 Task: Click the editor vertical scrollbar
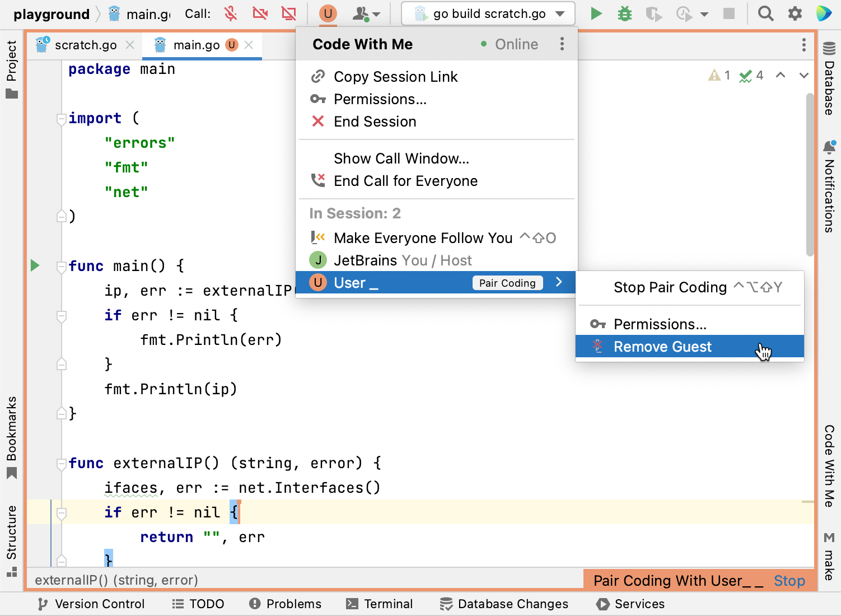810,174
